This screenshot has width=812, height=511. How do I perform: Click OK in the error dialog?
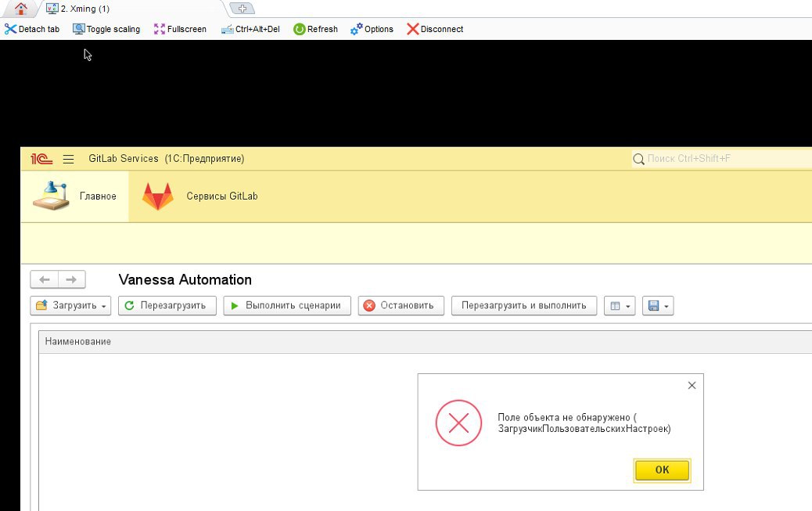coord(662,470)
